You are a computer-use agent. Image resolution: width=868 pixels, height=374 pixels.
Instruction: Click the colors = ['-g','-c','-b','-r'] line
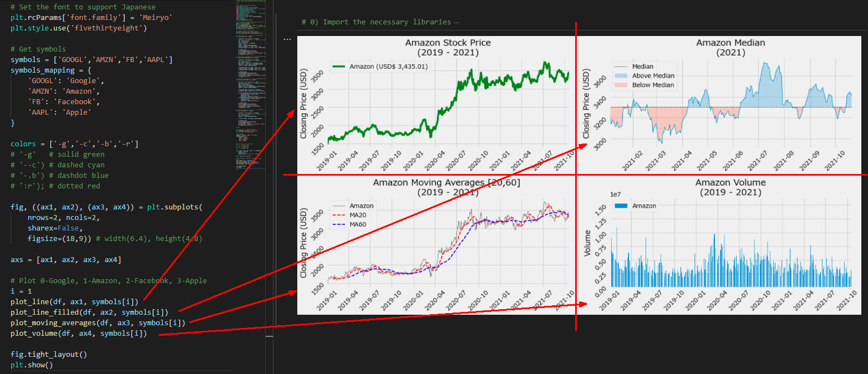click(74, 144)
